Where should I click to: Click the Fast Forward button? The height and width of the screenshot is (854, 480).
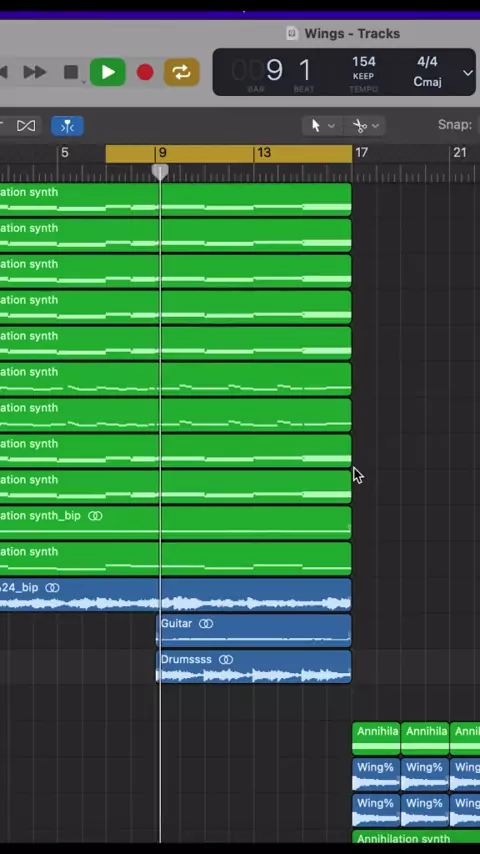(34, 72)
